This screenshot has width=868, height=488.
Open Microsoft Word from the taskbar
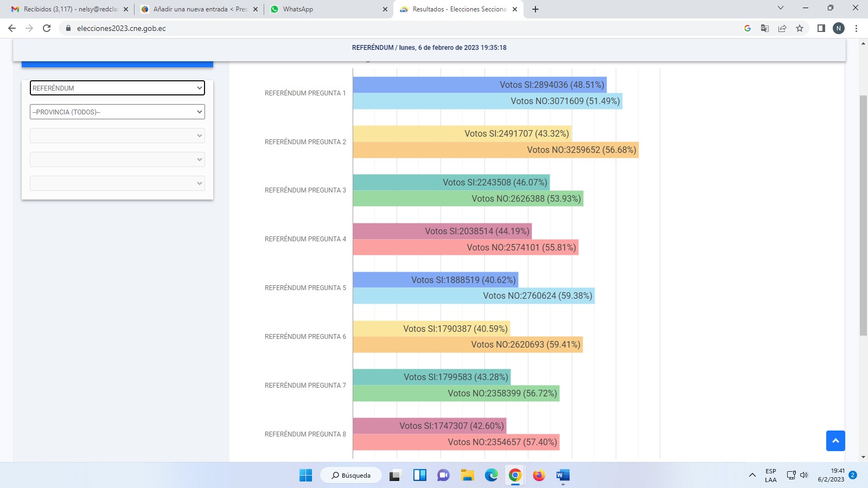click(563, 476)
